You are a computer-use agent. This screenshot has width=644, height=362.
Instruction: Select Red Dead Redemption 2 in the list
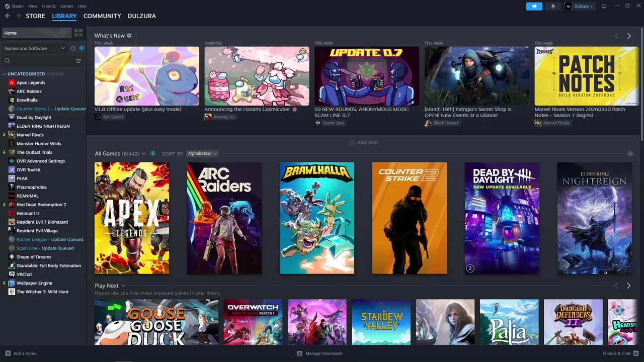coord(41,205)
